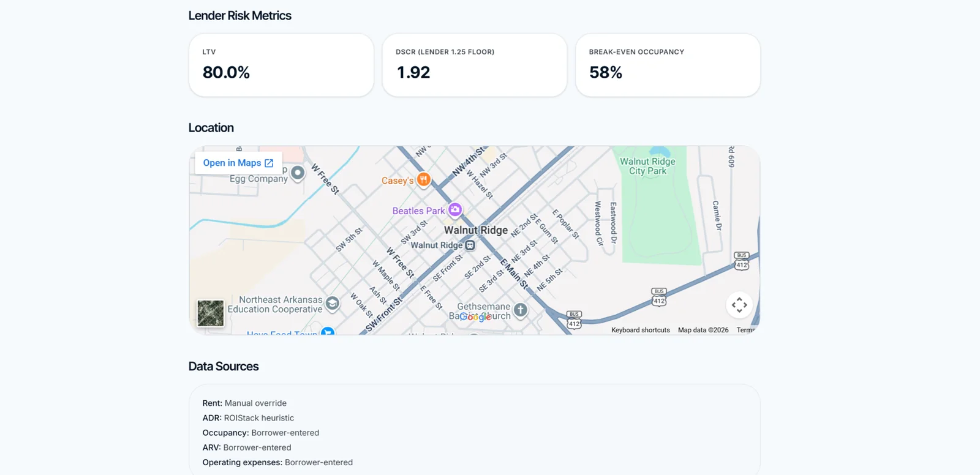
Task: Click the Eastwood Dr street label
Action: coord(613,223)
